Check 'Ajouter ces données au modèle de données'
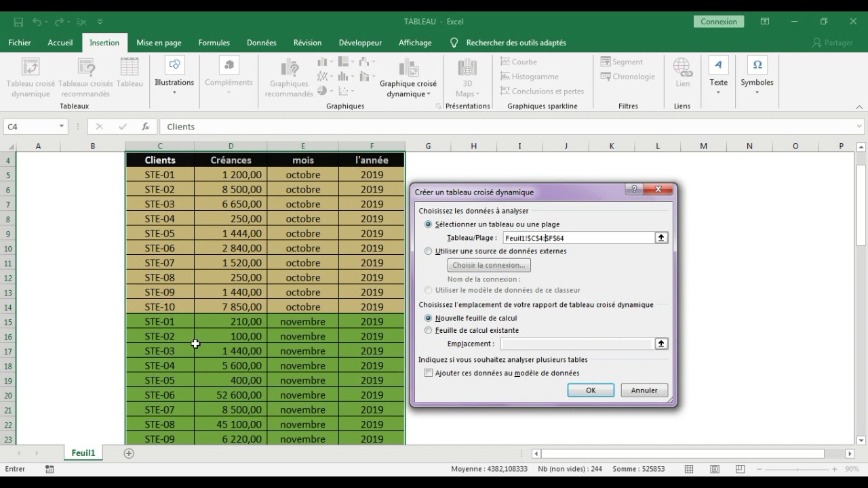The width and height of the screenshot is (868, 488). [x=429, y=373]
